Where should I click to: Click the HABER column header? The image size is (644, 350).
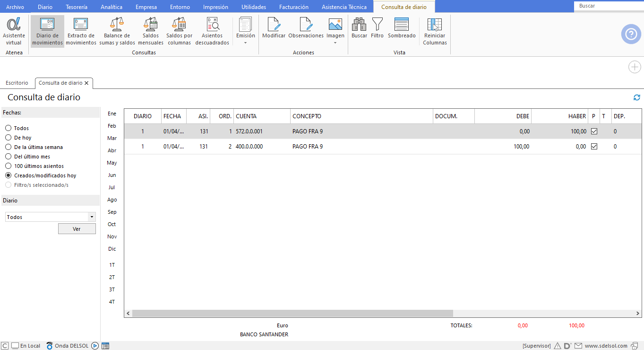click(x=560, y=116)
